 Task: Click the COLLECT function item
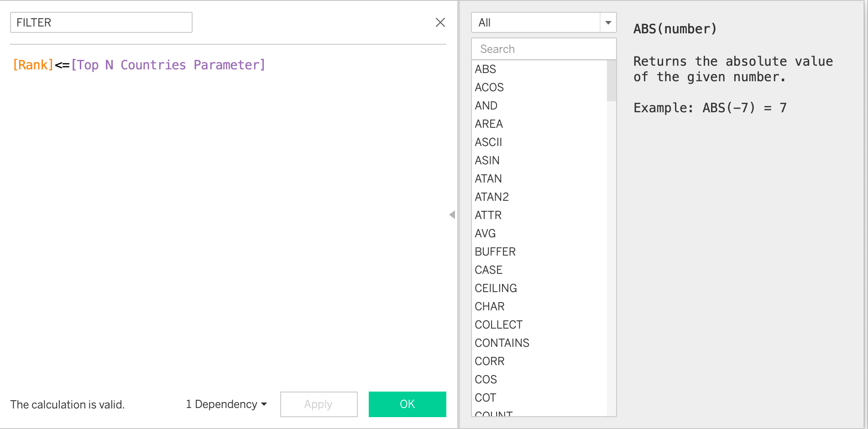click(x=498, y=324)
